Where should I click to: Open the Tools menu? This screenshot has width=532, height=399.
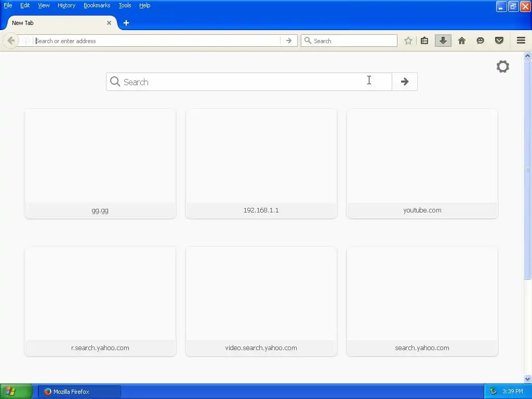(125, 5)
